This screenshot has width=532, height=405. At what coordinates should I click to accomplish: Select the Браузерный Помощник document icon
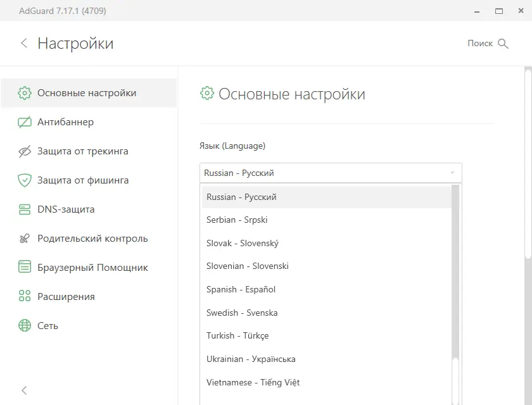[24, 267]
